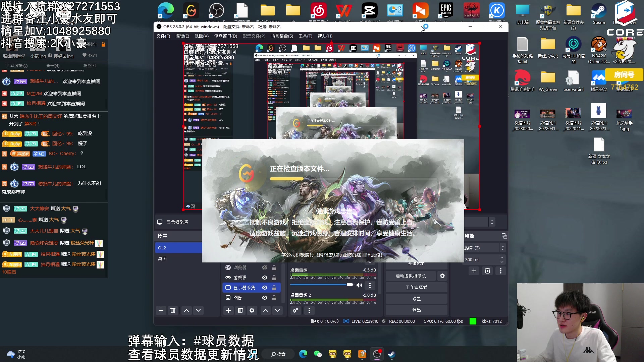Select the 游戏源 source row
The image size is (644, 362).
coord(252,278)
